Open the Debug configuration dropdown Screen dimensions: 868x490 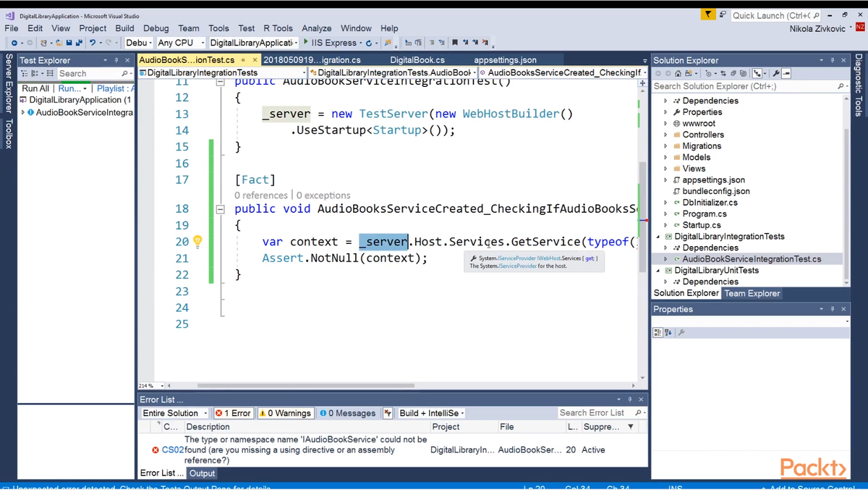click(x=139, y=43)
